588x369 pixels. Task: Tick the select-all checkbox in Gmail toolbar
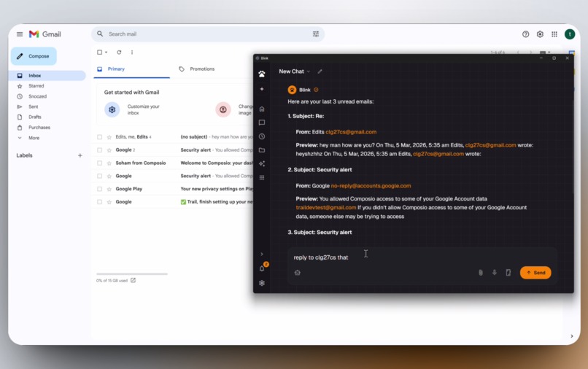99,52
